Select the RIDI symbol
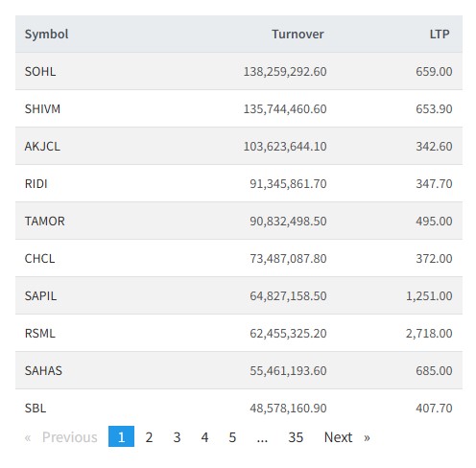The height and width of the screenshot is (468, 476). coord(36,184)
